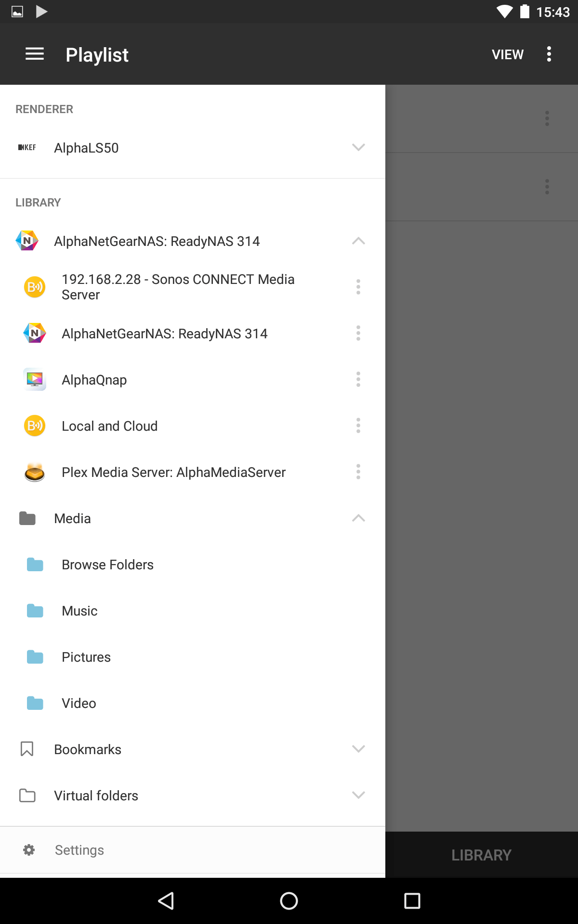Click the KEF renderer logo
The width and height of the screenshot is (578, 924).
click(27, 147)
